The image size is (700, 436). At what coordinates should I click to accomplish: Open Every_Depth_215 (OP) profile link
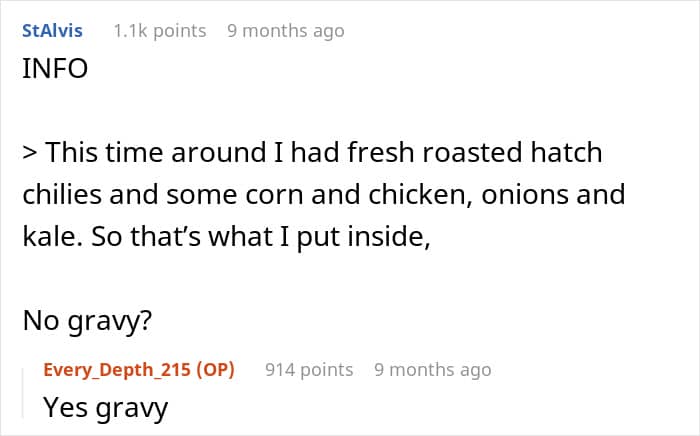(x=139, y=370)
